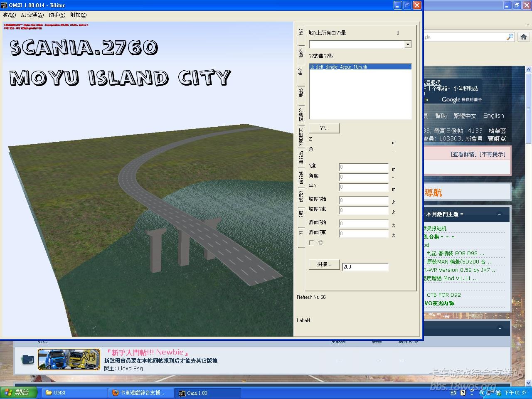Screen dimensions: 532x399
Task: Click the 拼接... button
Action: pyautogui.click(x=324, y=264)
